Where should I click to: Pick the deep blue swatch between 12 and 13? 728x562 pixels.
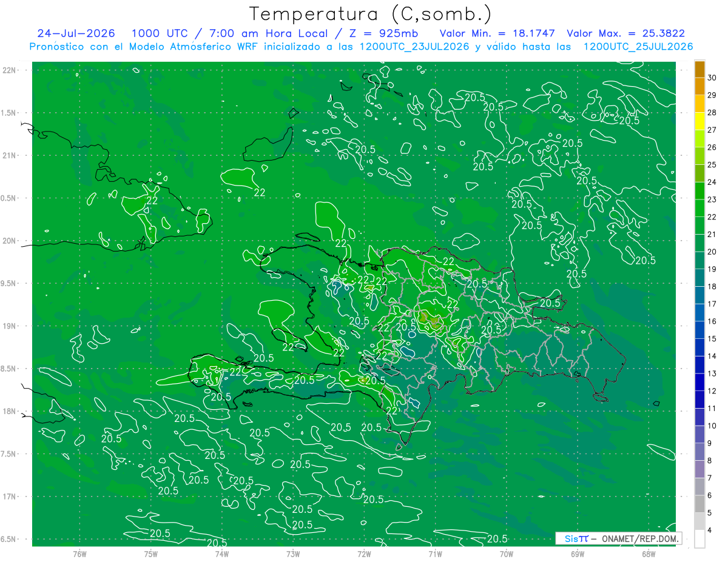click(699, 382)
